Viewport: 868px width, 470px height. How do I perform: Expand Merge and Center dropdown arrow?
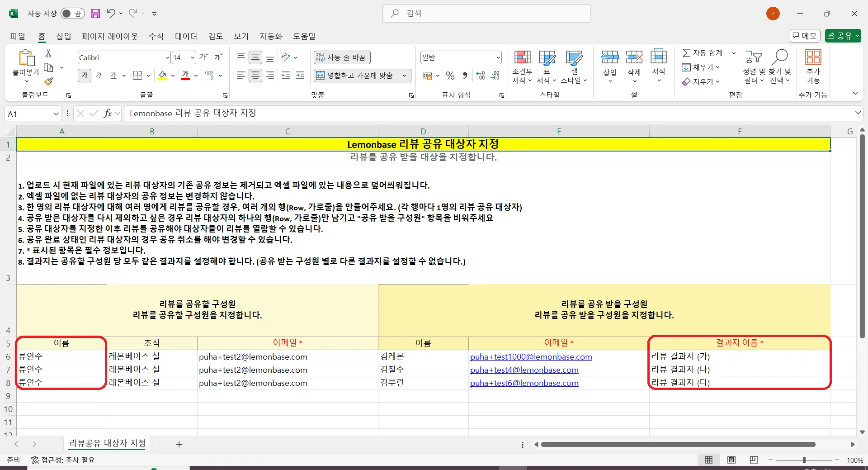pyautogui.click(x=405, y=76)
